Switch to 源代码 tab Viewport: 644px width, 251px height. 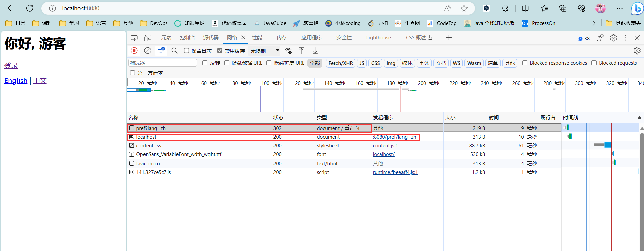click(x=211, y=38)
